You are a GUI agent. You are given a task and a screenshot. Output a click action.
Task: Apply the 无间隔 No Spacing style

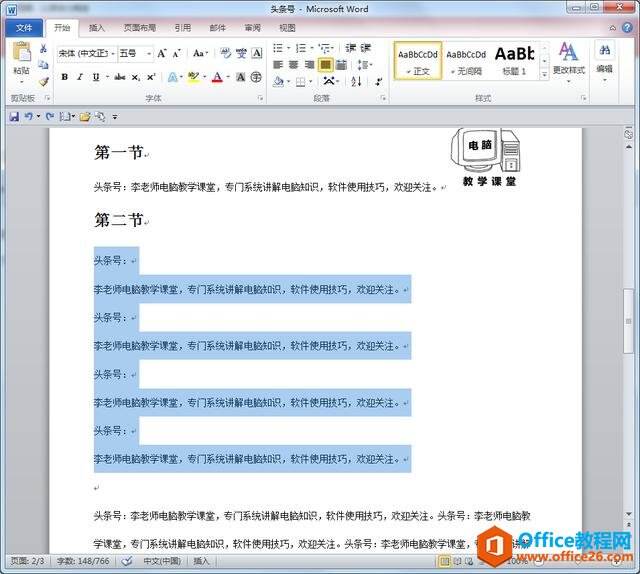pyautogui.click(x=466, y=61)
